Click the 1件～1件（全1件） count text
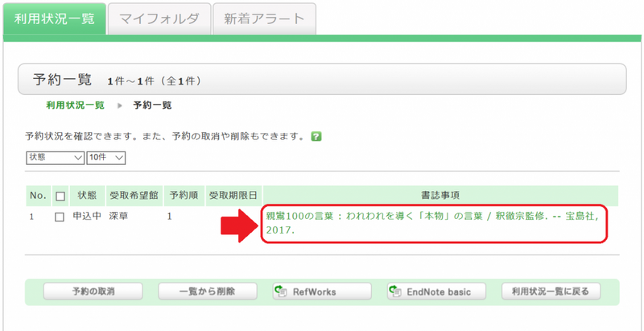 click(155, 81)
